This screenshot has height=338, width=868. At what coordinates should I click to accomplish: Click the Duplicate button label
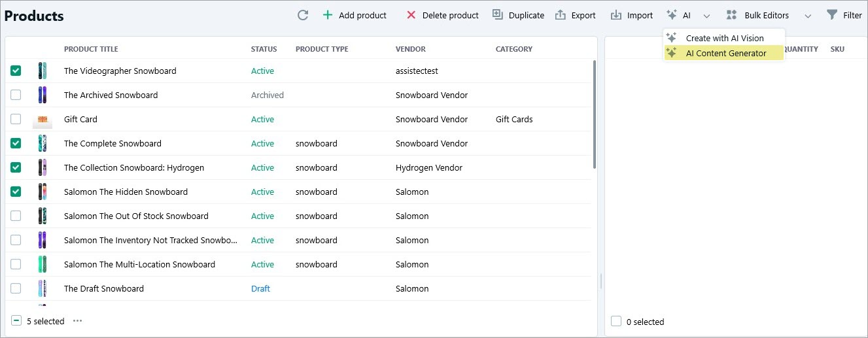[x=527, y=15]
